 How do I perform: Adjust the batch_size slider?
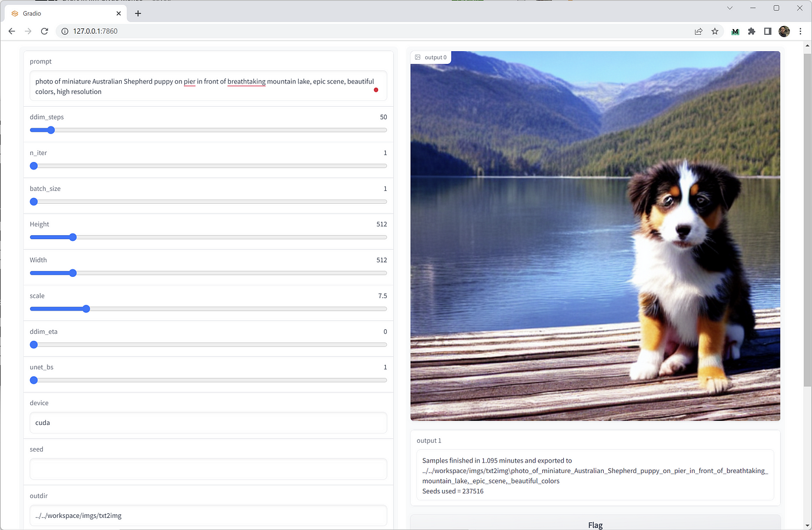click(208, 202)
